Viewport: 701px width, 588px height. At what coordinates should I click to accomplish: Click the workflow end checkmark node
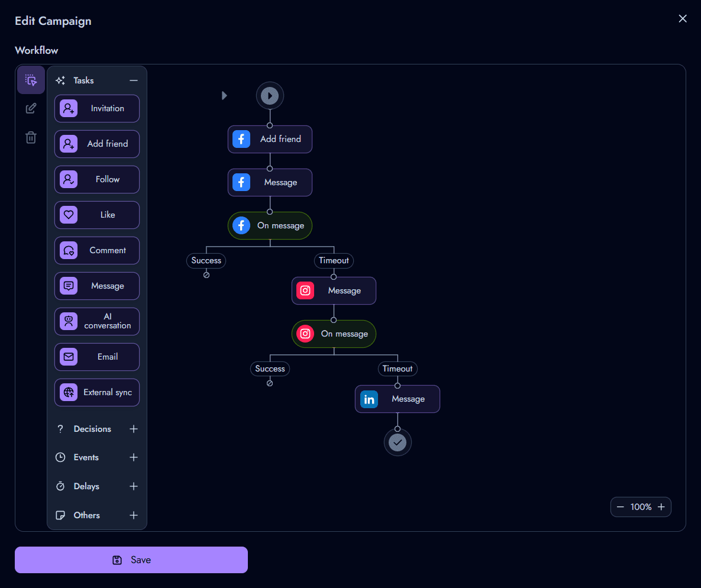click(398, 442)
